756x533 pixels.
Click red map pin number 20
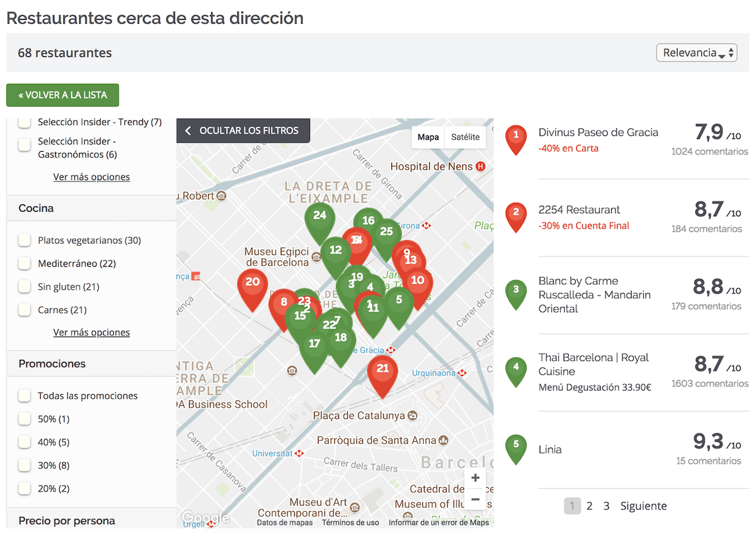pos(253,285)
